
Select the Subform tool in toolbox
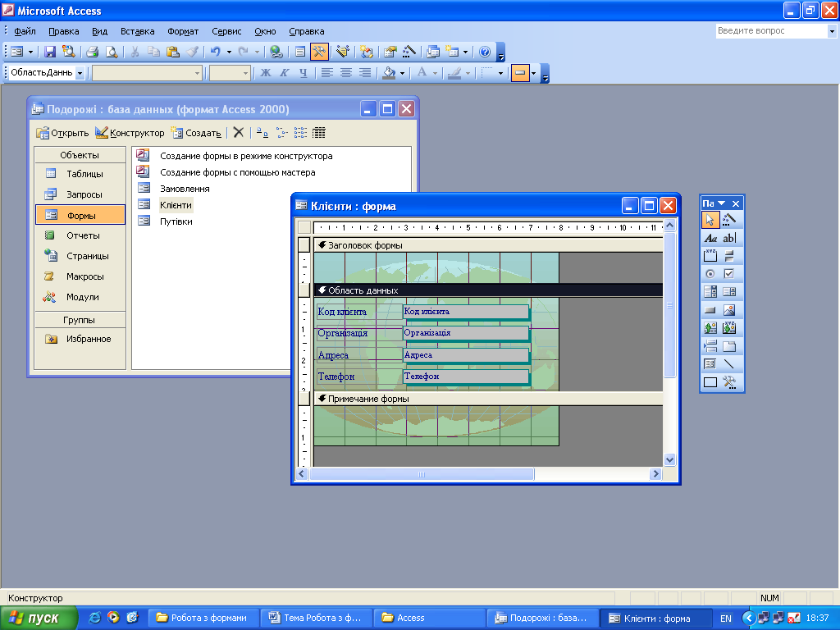point(710,364)
